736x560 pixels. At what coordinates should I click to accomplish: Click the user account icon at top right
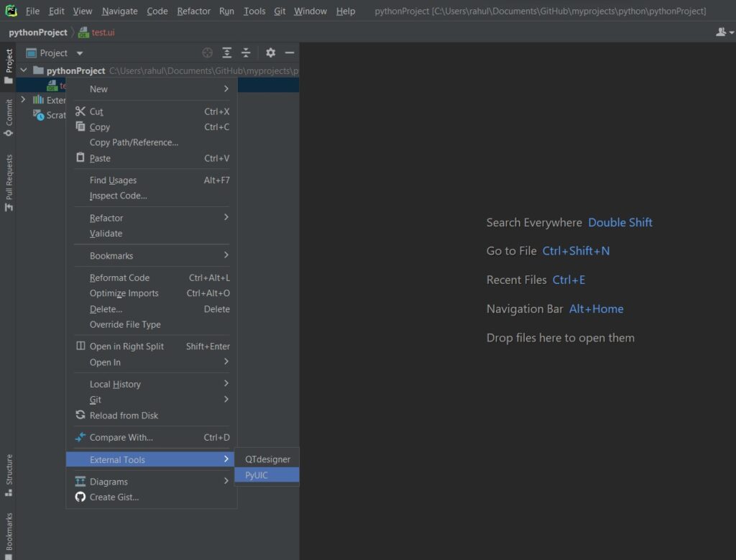722,32
